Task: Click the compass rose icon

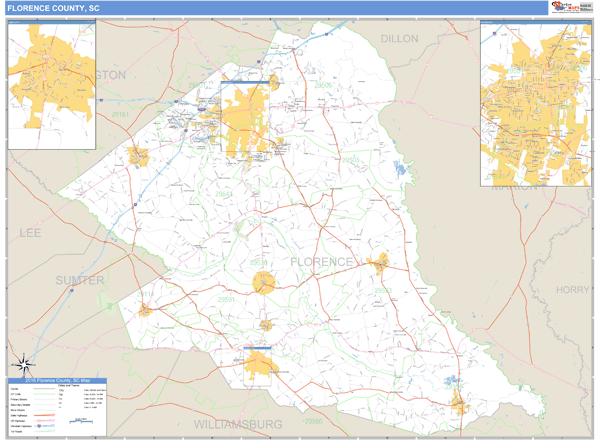Action: tap(24, 364)
